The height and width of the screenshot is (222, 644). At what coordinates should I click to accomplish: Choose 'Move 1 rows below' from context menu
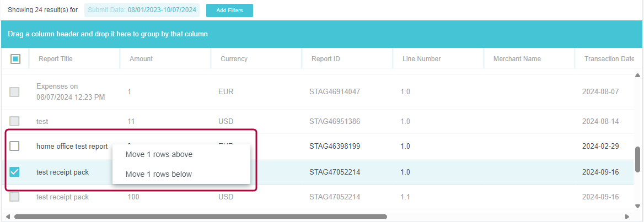(x=159, y=174)
